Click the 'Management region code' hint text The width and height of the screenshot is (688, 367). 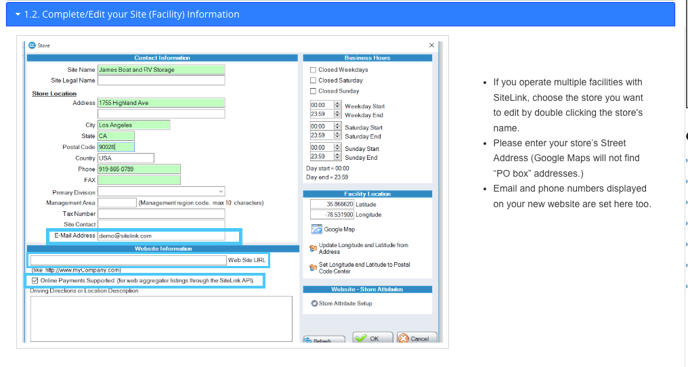(x=201, y=203)
